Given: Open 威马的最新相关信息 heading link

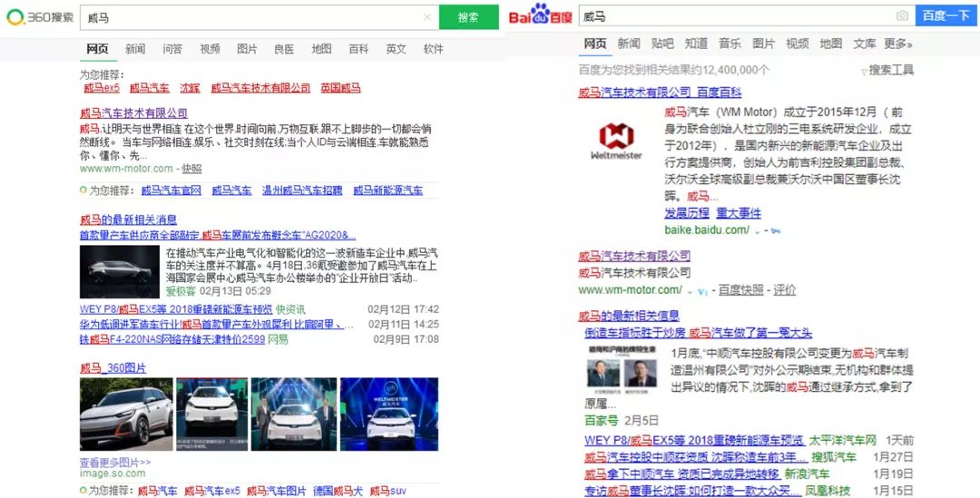Looking at the screenshot, I should [629, 316].
